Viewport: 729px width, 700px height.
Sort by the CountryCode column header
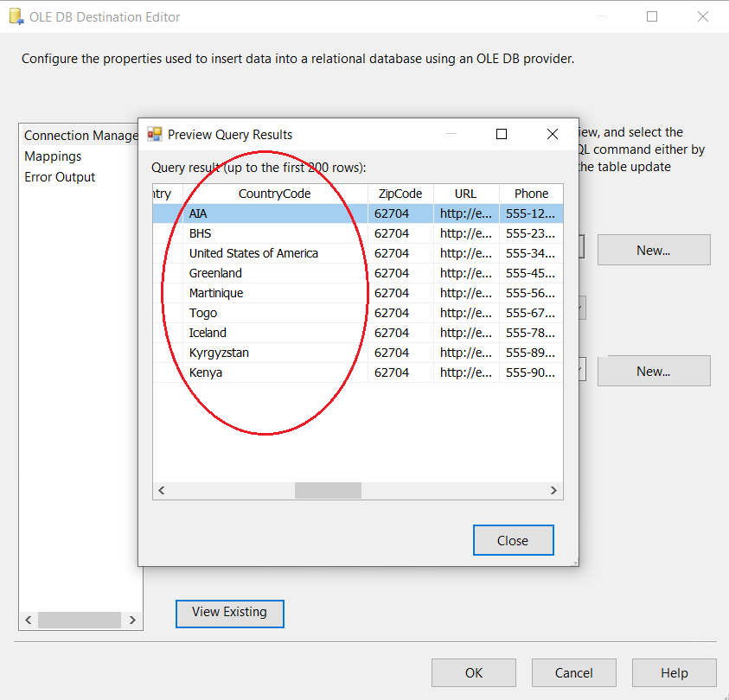pyautogui.click(x=274, y=194)
